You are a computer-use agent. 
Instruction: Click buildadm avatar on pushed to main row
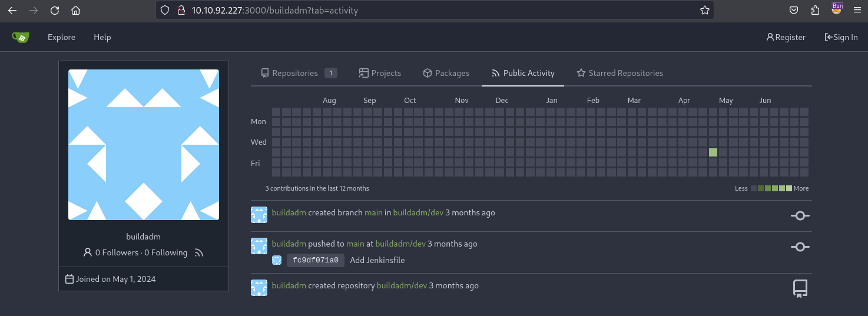pyautogui.click(x=259, y=246)
